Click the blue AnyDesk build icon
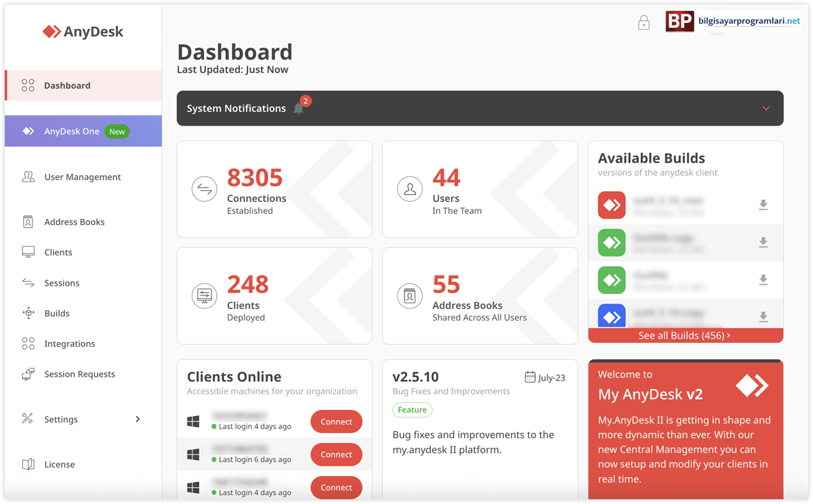 click(612, 316)
